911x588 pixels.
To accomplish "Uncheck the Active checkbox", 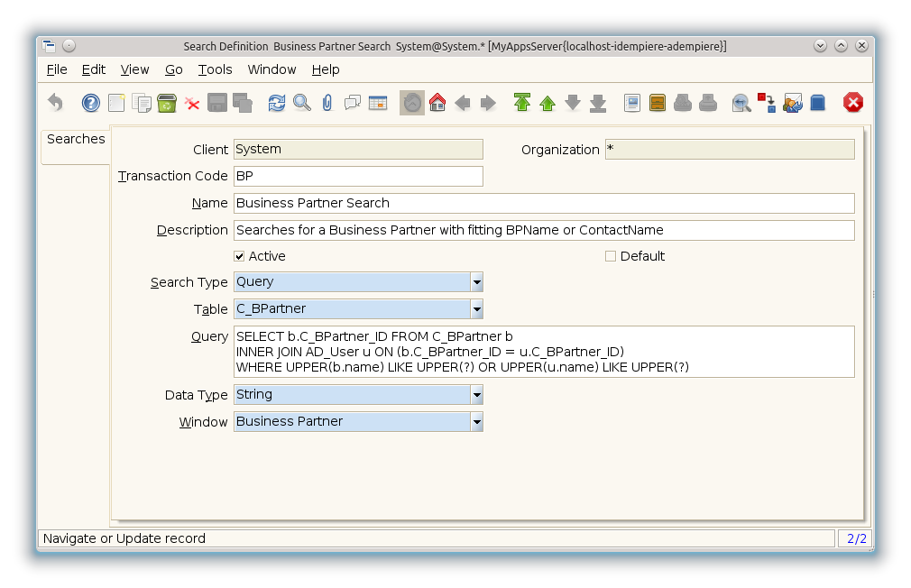I will tap(239, 256).
